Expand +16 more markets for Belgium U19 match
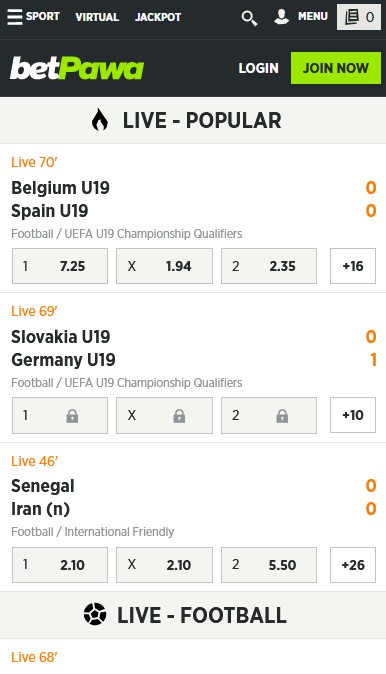This screenshot has width=386, height=674. pyautogui.click(x=353, y=266)
